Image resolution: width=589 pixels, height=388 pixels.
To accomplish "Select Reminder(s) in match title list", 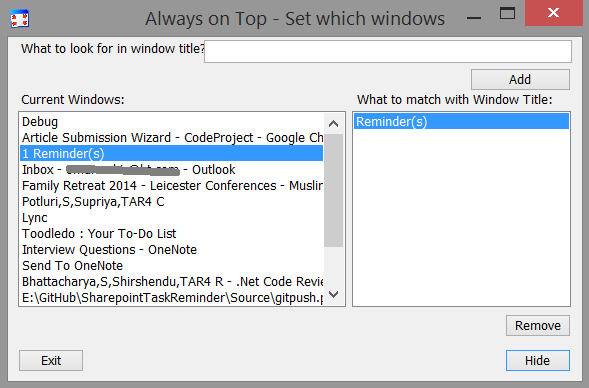I will point(461,122).
